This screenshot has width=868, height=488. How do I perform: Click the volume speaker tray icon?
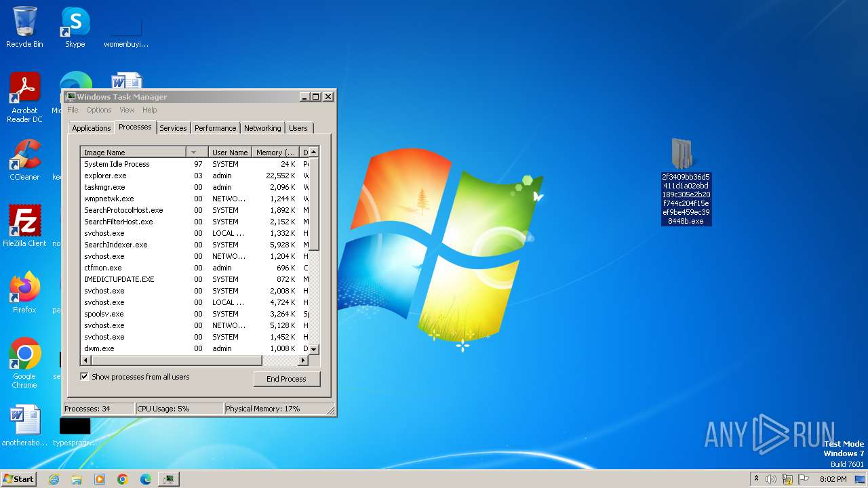pyautogui.click(x=771, y=479)
